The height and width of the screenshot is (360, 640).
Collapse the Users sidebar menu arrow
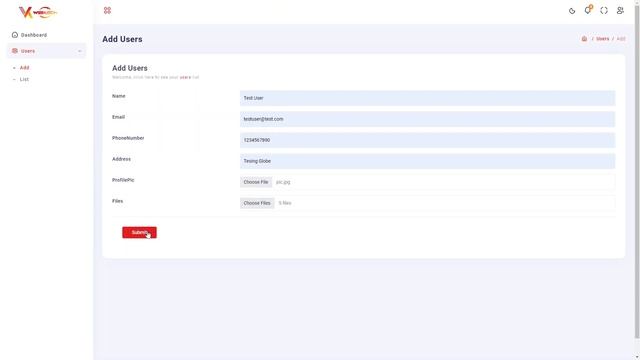pos(80,51)
